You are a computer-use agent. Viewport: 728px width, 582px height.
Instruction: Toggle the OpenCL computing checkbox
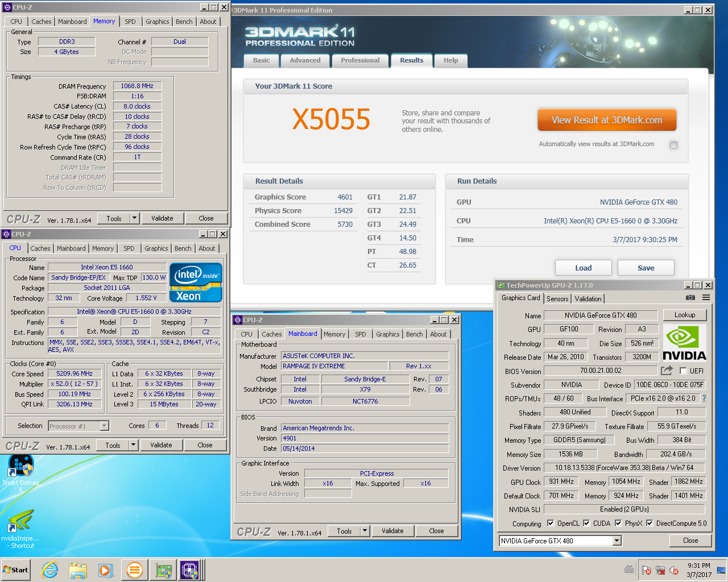pos(551,523)
